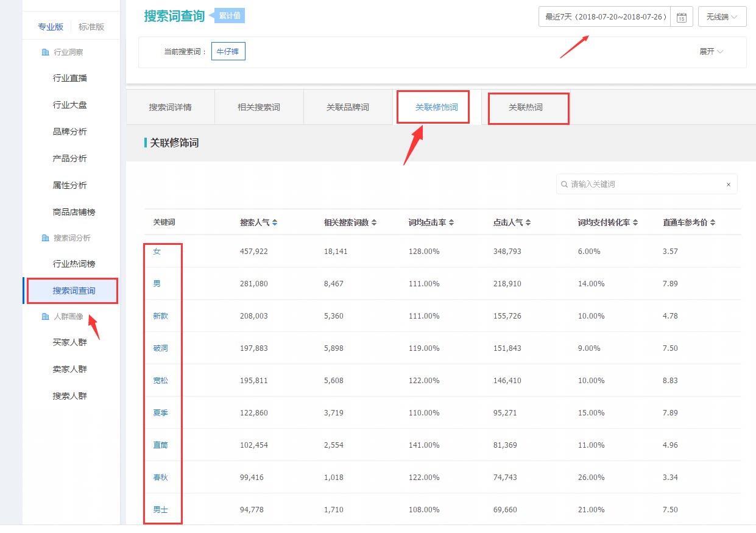Open 商品店铺榜 in sidebar
756x533 pixels.
[74, 212]
